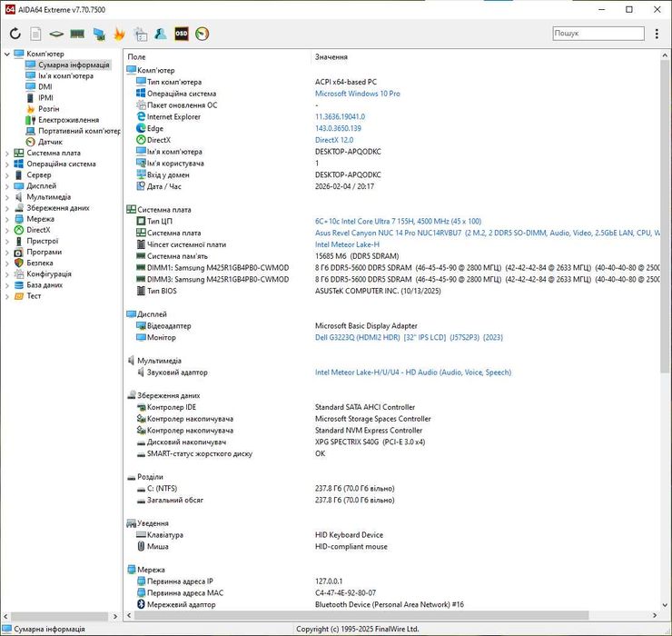Open the Intel Meteor Lake HD Audio link
The image size is (672, 636).
coord(413,373)
